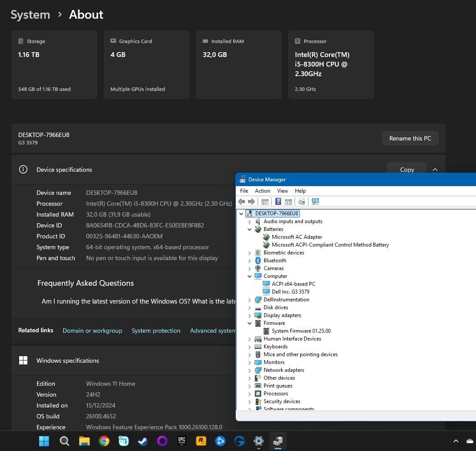
Task: Click the Processor info card
Action: (331, 65)
